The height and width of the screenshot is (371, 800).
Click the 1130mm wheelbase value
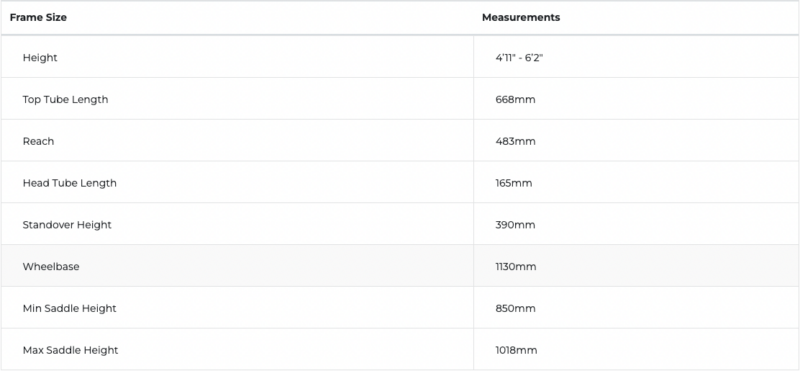tap(516, 266)
